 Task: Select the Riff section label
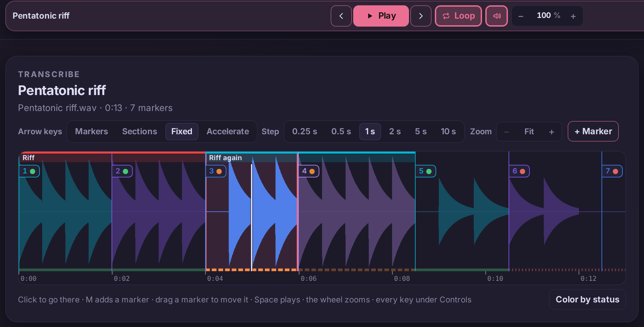(x=29, y=158)
